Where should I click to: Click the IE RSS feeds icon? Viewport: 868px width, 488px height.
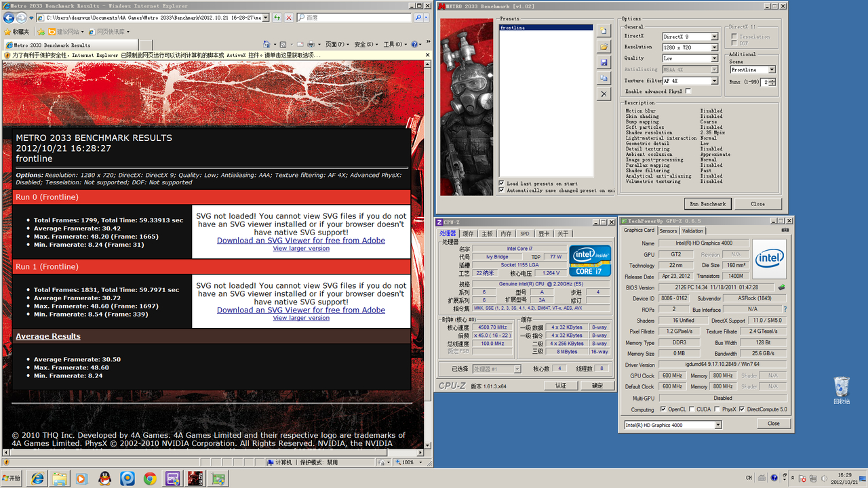pyautogui.click(x=283, y=45)
